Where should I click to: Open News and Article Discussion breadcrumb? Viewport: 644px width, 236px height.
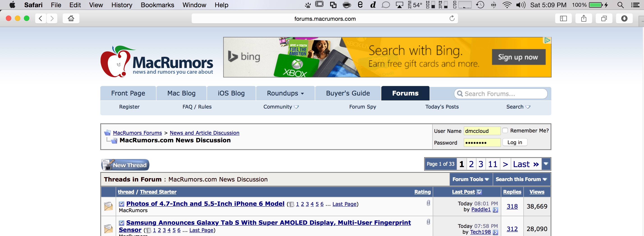(205, 133)
